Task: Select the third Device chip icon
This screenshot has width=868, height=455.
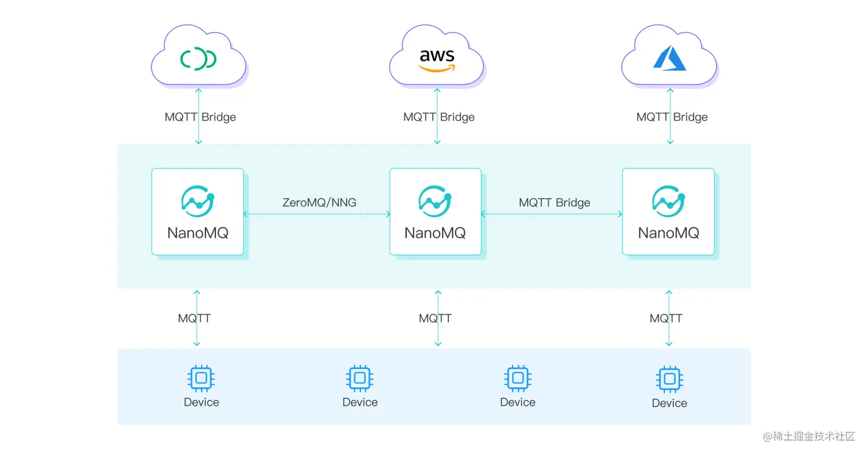Action: pyautogui.click(x=517, y=378)
